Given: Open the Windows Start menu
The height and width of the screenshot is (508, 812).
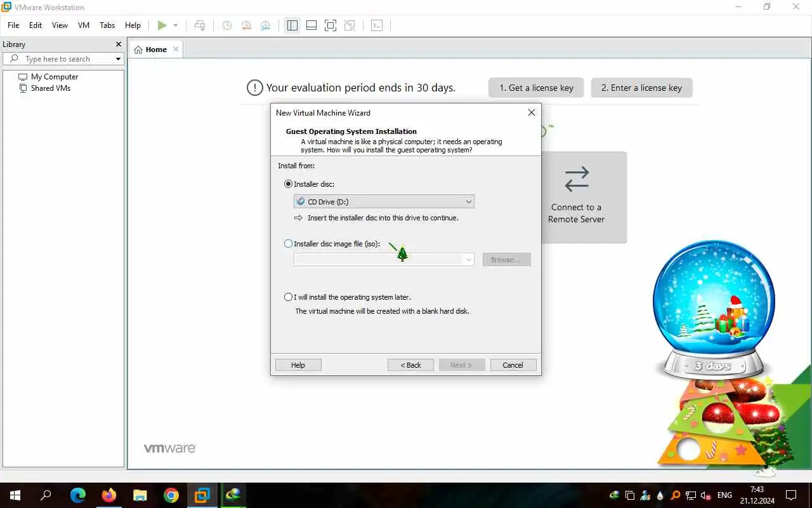Looking at the screenshot, I should [15, 495].
